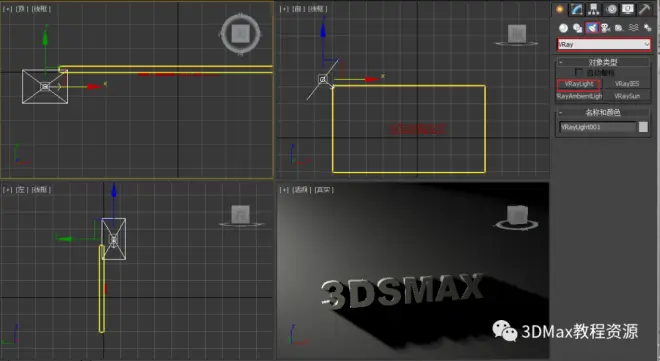Click the VRayIES button
The height and width of the screenshot is (361, 660).
pyautogui.click(x=627, y=84)
